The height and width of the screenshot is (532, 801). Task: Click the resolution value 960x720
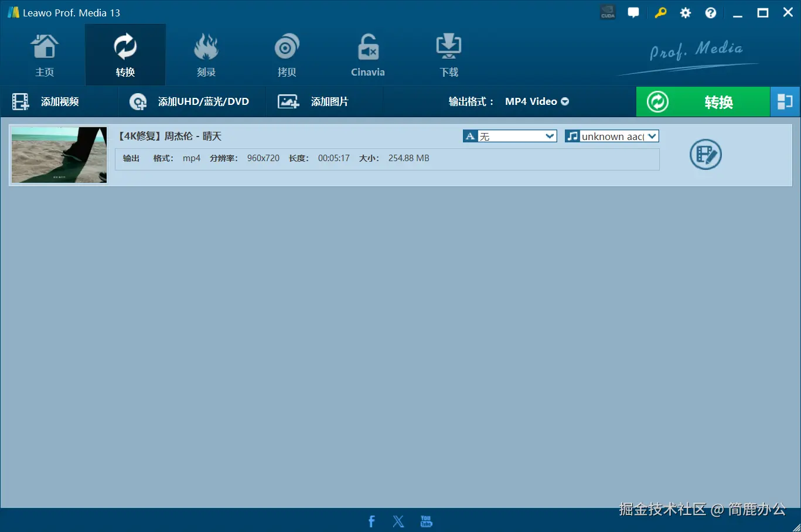[263, 158]
